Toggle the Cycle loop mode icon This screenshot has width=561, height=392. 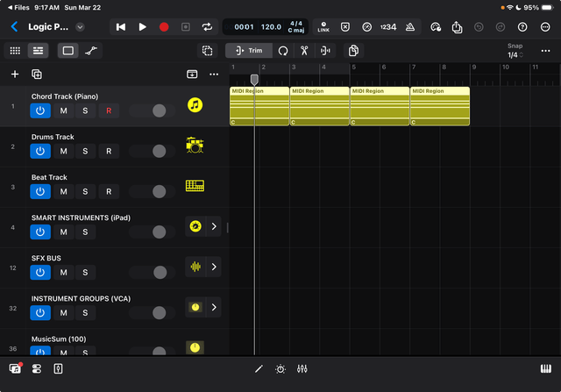pyautogui.click(x=208, y=27)
